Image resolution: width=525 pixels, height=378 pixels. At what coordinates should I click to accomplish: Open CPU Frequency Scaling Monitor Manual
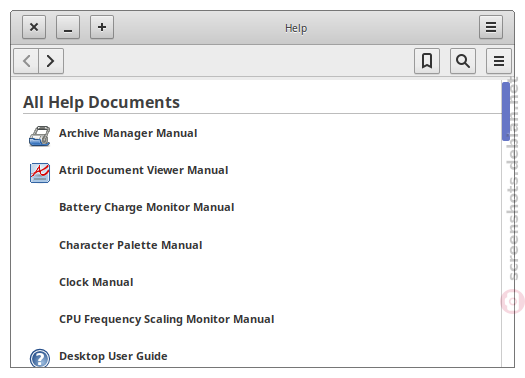pos(166,319)
